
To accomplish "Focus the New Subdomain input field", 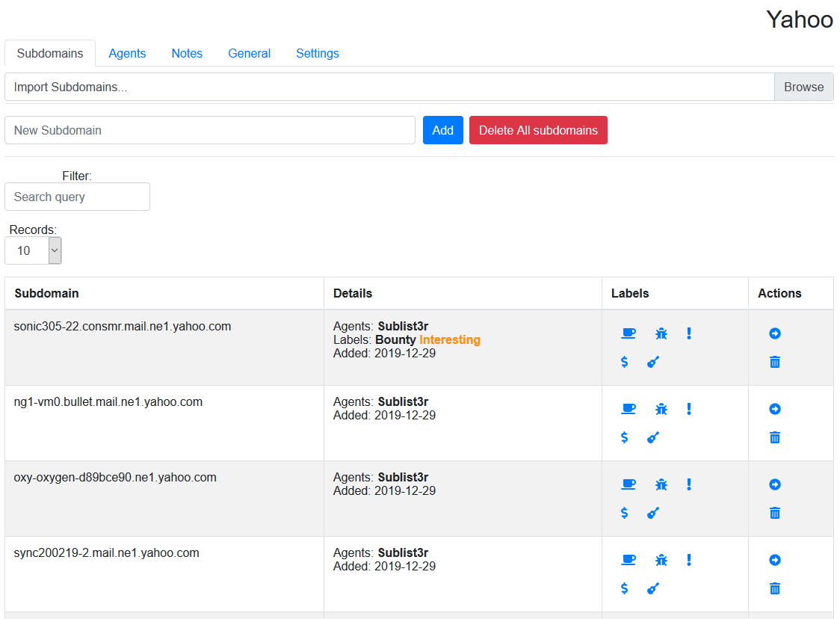I will [210, 130].
